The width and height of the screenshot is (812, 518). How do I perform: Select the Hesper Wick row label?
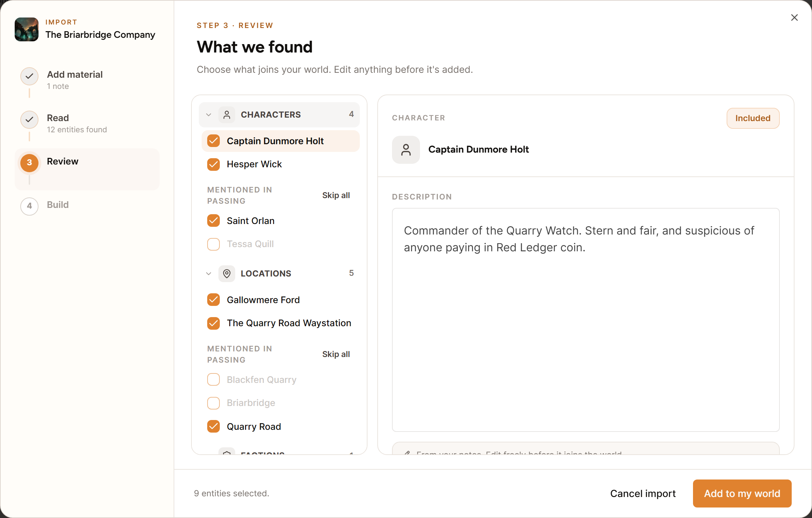254,164
